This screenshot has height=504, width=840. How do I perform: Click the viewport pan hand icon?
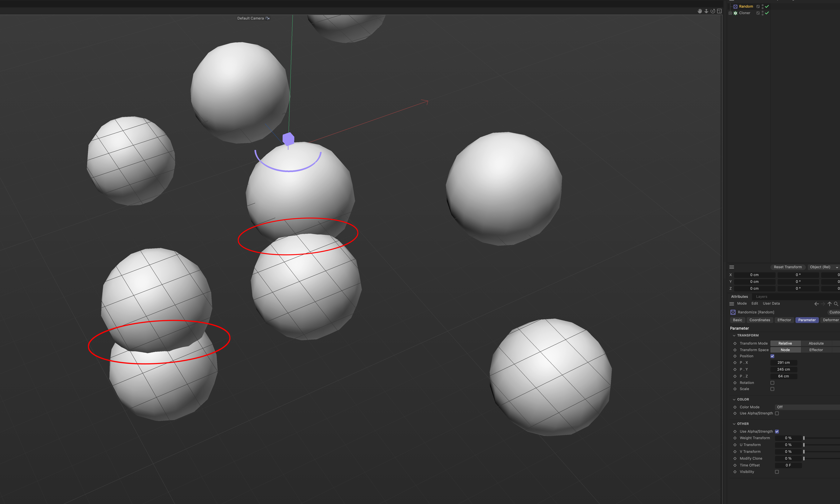click(700, 11)
